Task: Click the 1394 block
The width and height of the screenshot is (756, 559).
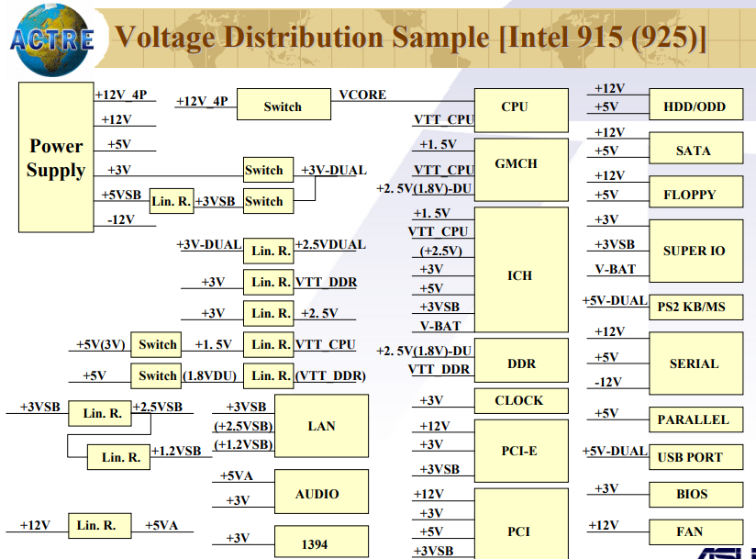Action: tap(322, 542)
